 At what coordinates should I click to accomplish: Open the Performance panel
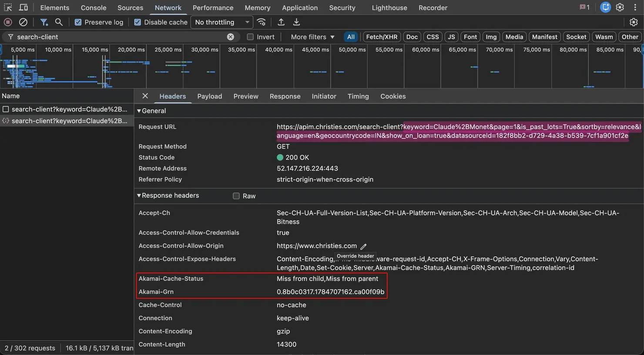click(x=213, y=8)
